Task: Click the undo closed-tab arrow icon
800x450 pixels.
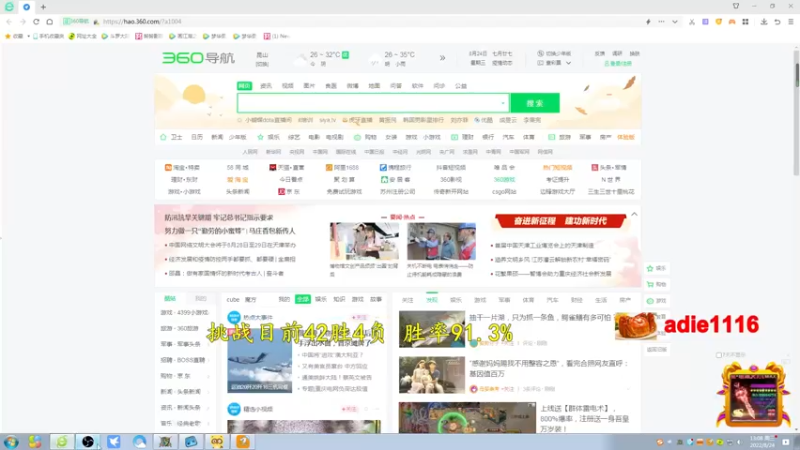Action: (777, 22)
